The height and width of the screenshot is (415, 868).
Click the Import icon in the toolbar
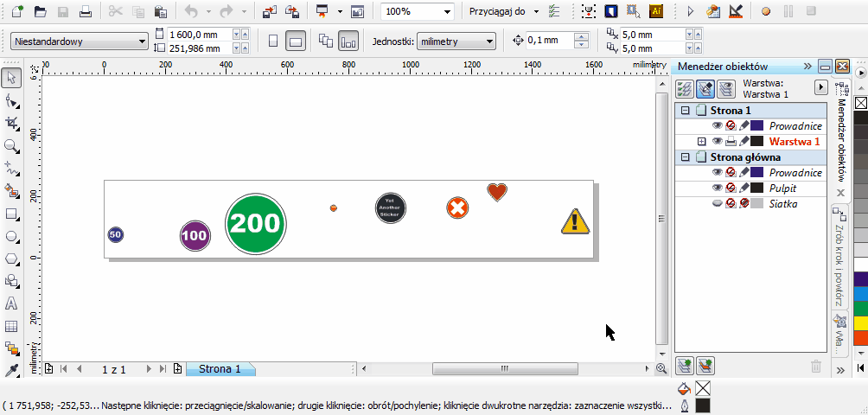pyautogui.click(x=270, y=11)
